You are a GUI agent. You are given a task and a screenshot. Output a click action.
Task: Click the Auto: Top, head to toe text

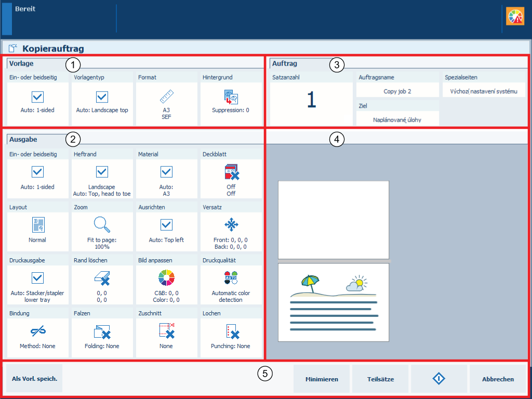[102, 194]
